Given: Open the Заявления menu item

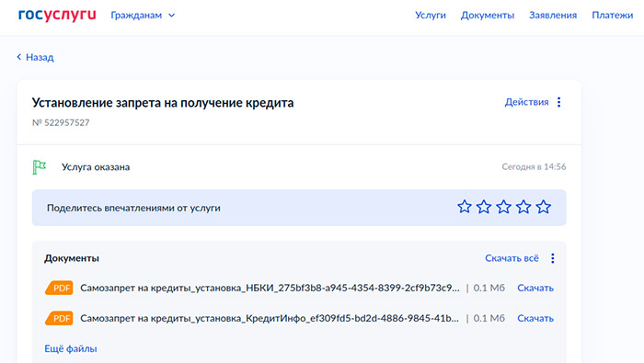Looking at the screenshot, I should (553, 16).
